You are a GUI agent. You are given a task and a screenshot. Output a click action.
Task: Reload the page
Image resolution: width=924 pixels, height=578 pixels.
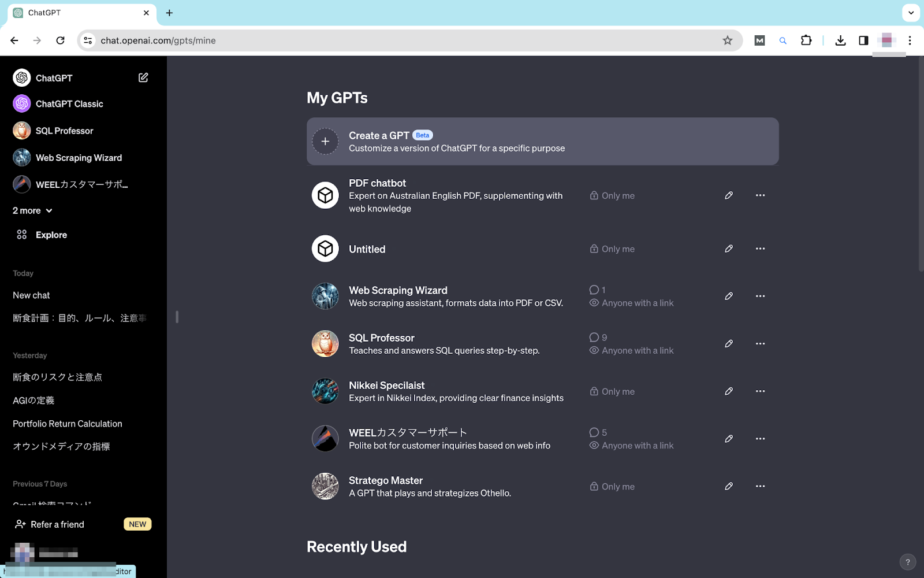60,40
